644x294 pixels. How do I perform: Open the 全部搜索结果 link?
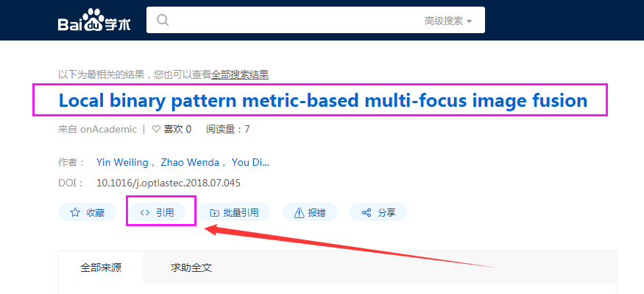(x=240, y=74)
